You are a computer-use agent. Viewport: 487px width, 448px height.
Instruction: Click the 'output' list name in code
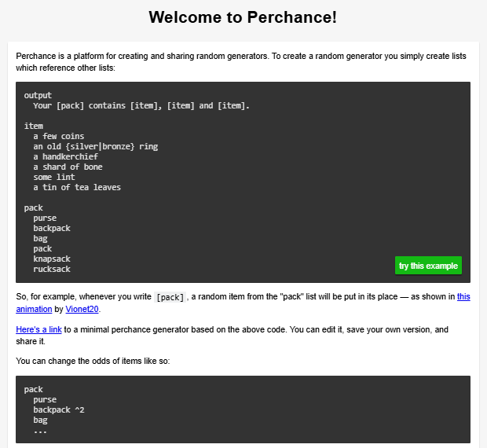[38, 95]
